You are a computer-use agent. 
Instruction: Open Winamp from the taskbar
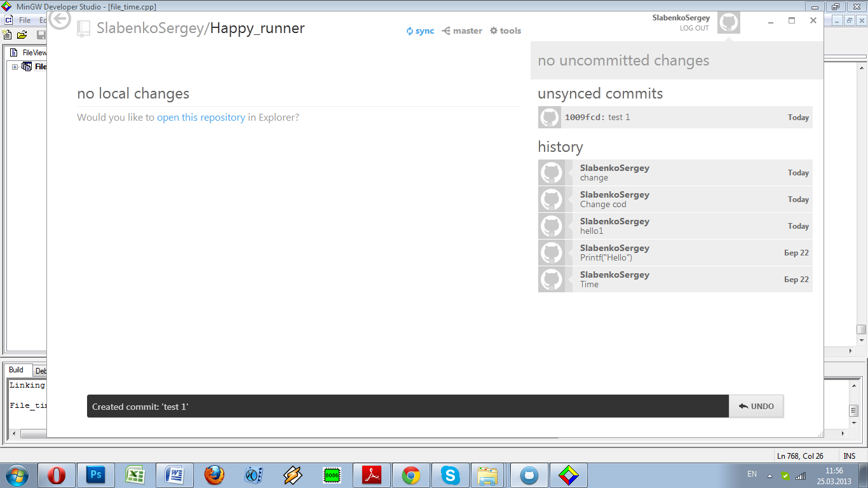pyautogui.click(x=293, y=475)
